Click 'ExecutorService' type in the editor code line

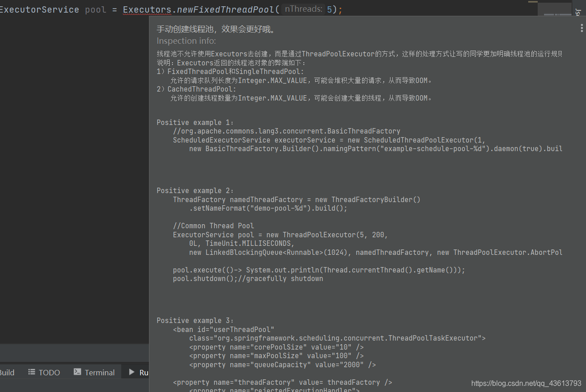(39, 9)
